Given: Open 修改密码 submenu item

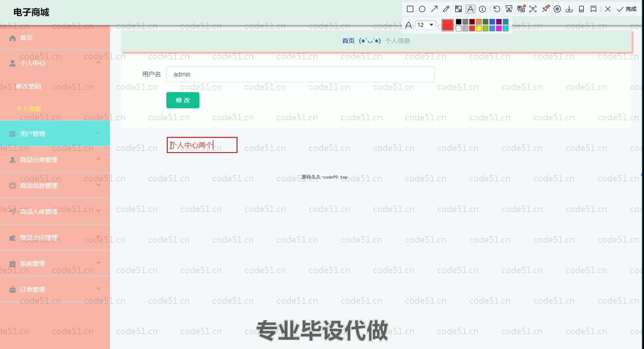Looking at the screenshot, I should click(x=28, y=87).
